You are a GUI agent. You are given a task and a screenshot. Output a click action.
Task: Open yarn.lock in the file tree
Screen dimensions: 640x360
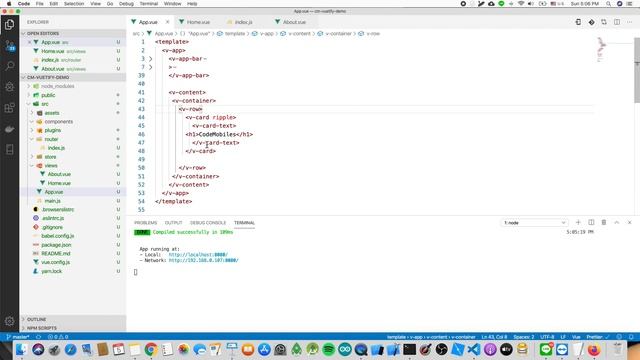tap(51, 271)
